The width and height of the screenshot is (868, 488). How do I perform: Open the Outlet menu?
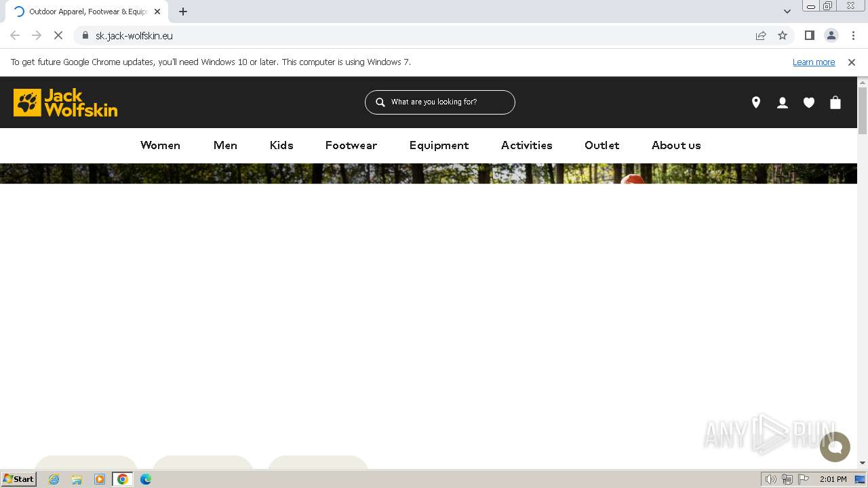coord(602,145)
